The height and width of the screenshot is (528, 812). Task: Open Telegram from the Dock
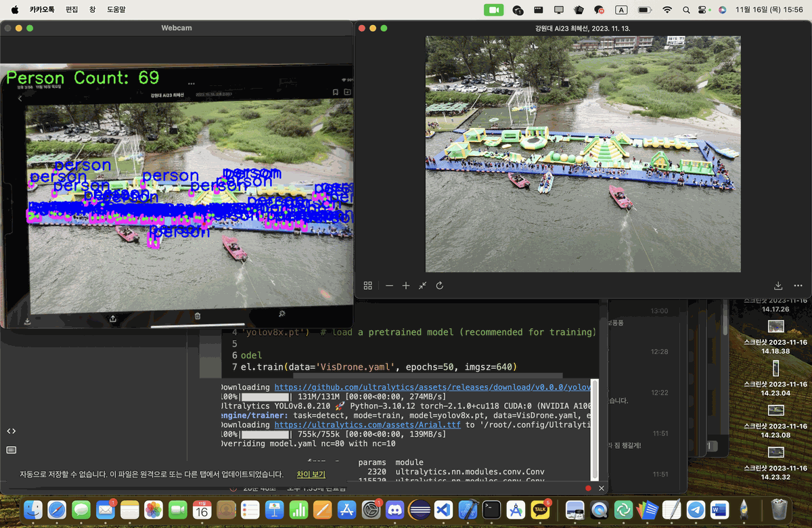point(695,510)
